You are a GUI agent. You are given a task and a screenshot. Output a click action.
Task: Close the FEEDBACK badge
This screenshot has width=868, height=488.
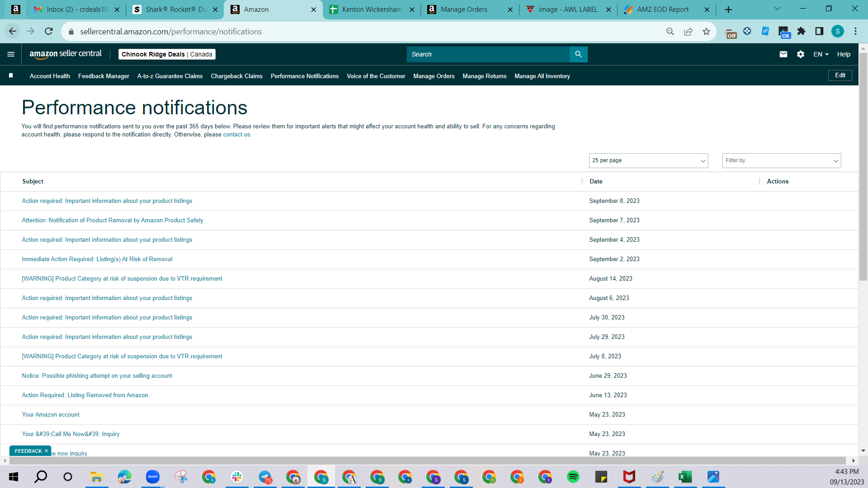(x=46, y=451)
